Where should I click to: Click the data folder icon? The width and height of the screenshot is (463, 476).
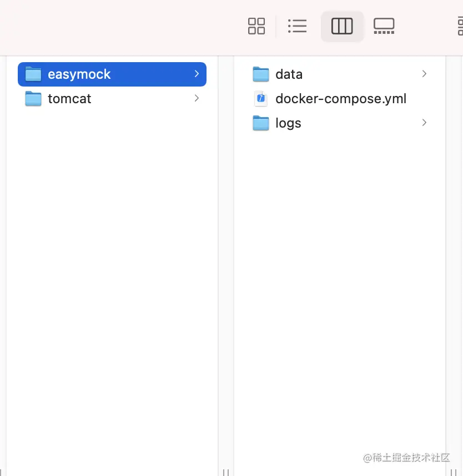point(261,74)
